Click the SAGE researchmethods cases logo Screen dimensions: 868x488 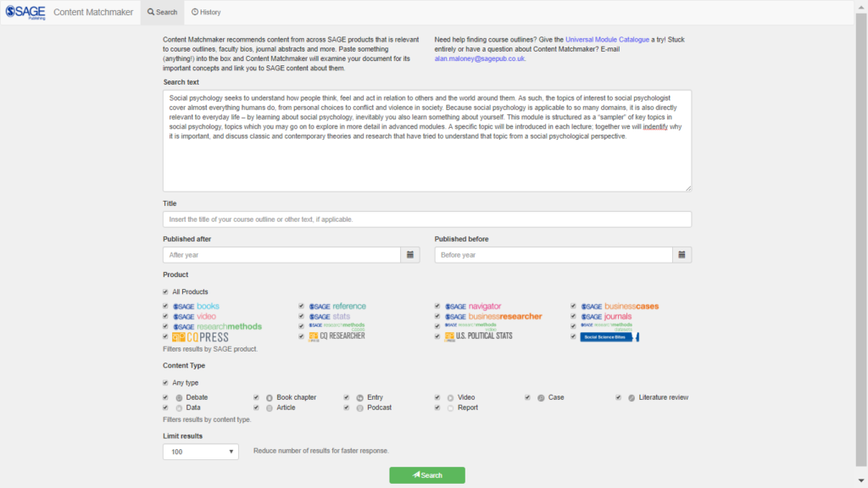click(x=337, y=326)
